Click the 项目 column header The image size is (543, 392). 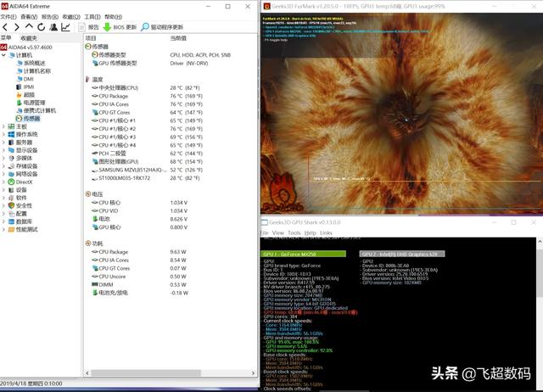[91, 38]
